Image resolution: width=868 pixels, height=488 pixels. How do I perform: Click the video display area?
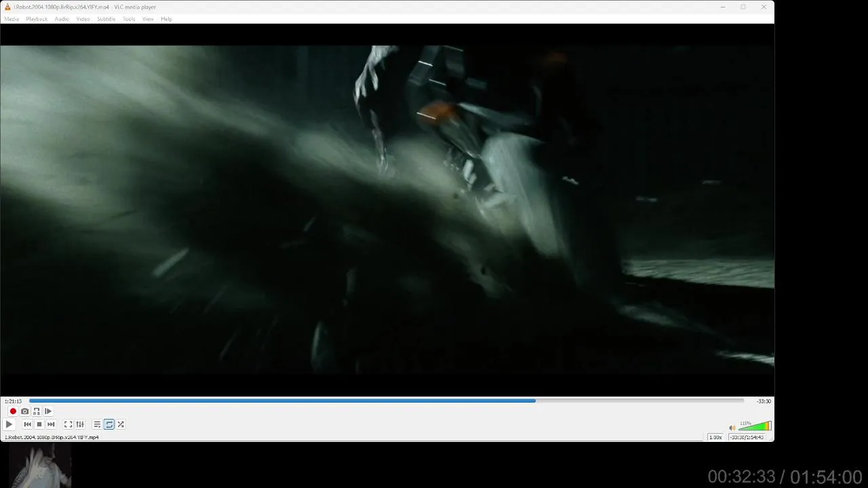click(387, 209)
